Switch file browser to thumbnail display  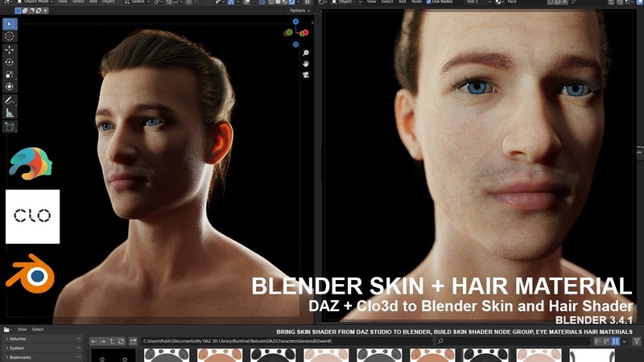(615, 341)
